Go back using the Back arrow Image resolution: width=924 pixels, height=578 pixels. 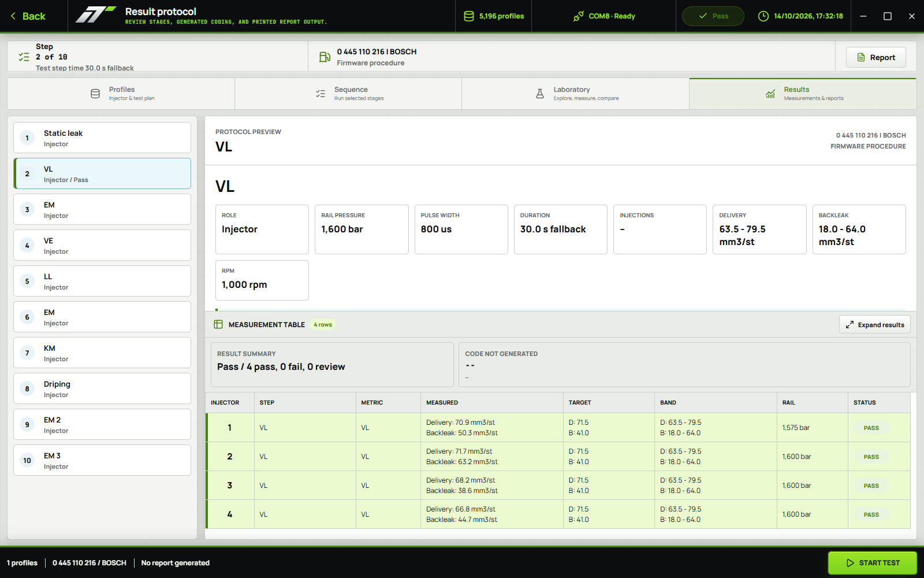pos(28,16)
